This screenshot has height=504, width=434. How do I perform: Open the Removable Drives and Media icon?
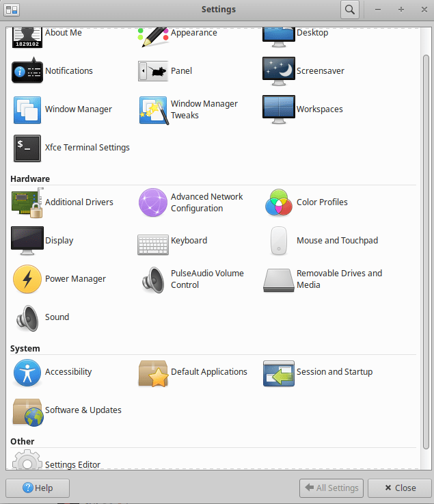coord(279,280)
